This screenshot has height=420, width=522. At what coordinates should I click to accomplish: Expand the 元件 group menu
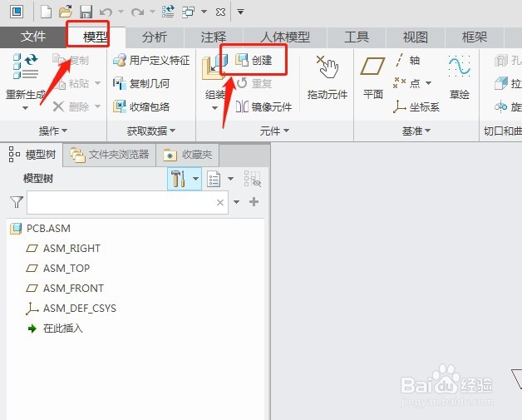274,131
